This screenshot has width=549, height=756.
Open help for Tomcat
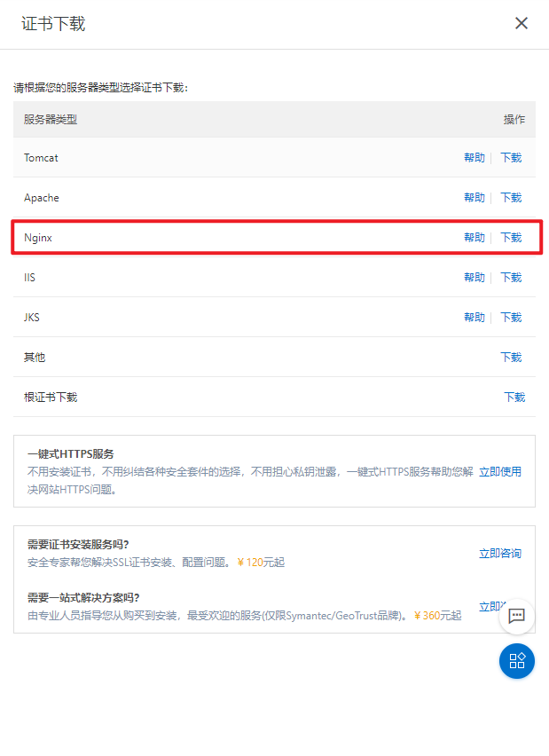click(x=474, y=158)
